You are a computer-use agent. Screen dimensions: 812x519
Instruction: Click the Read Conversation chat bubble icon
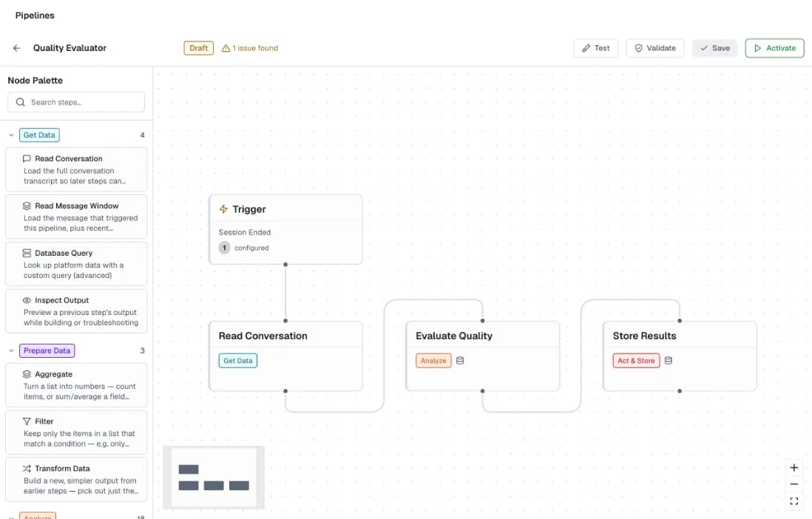[27, 158]
